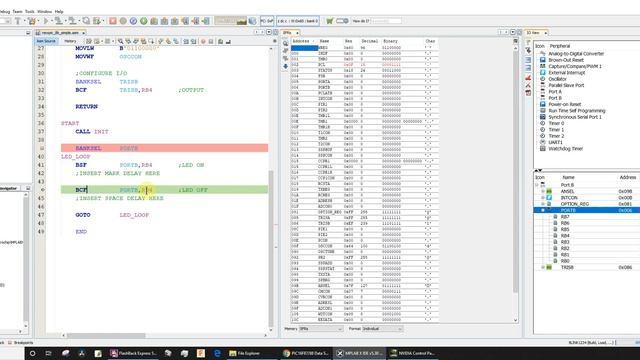Screen dimensions: 640x360
Task: Click the current-line marker at BCF PORTB
Action: point(42,190)
